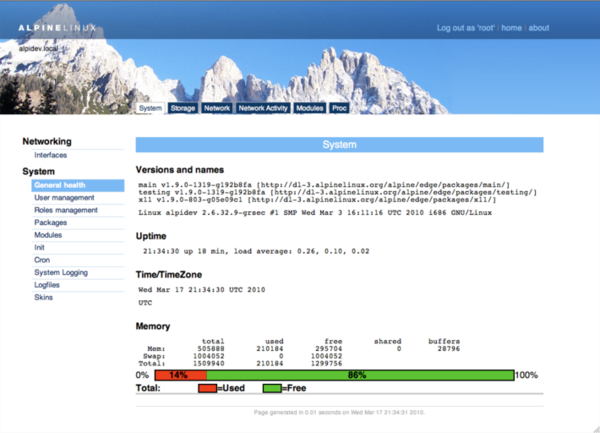Go to the home link

coord(512,28)
